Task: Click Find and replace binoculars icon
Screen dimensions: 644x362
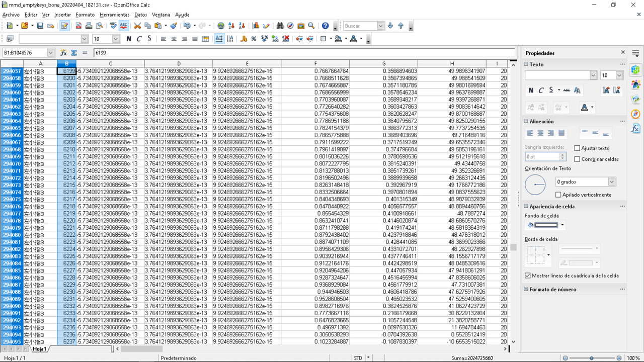Action: pyautogui.click(x=280, y=26)
